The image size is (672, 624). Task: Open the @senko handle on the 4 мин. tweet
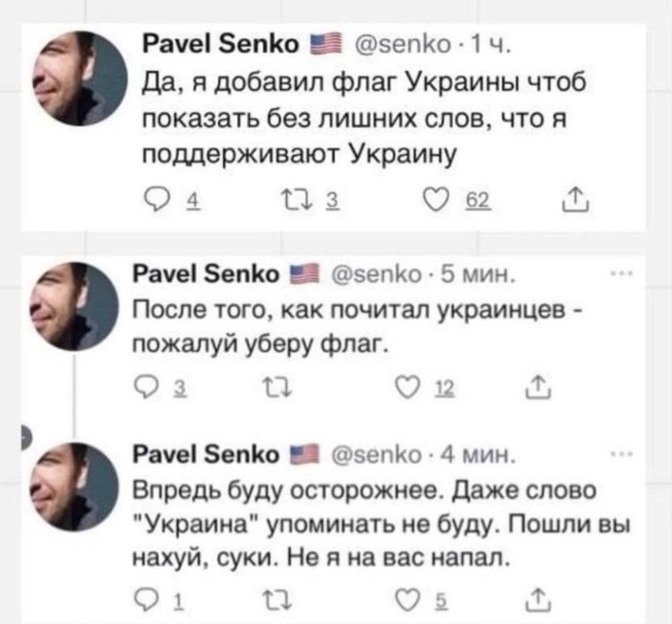click(x=376, y=455)
